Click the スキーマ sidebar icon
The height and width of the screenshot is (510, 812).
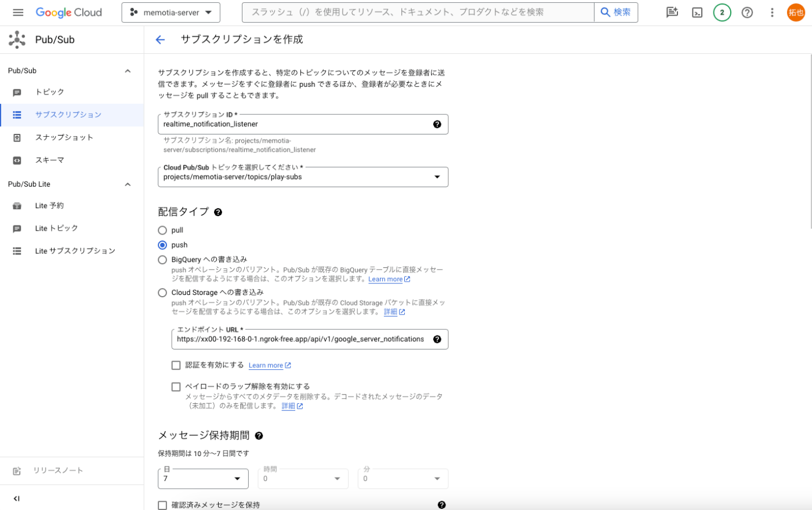pos(17,160)
